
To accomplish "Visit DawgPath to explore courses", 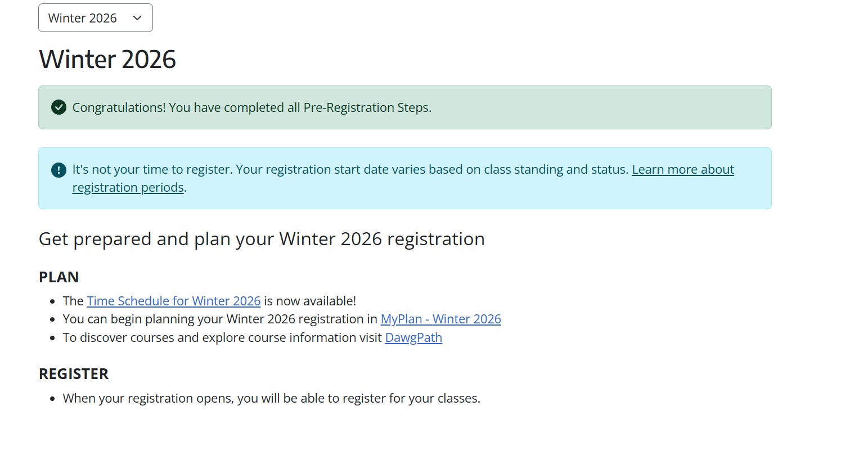I will tap(413, 337).
